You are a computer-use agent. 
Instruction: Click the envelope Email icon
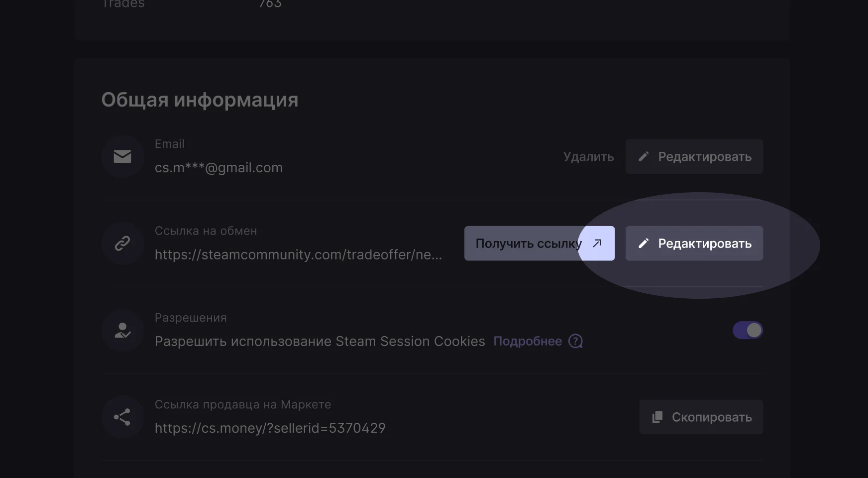[x=122, y=156]
